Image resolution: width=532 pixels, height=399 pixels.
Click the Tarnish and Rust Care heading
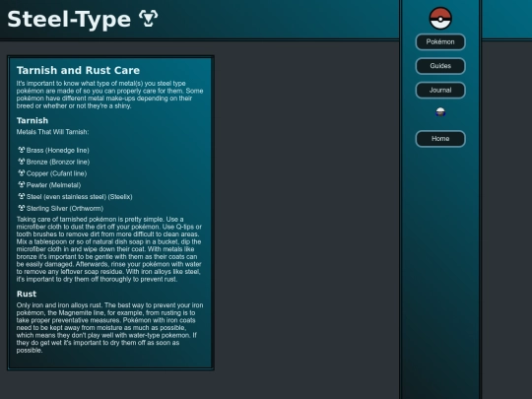point(78,70)
